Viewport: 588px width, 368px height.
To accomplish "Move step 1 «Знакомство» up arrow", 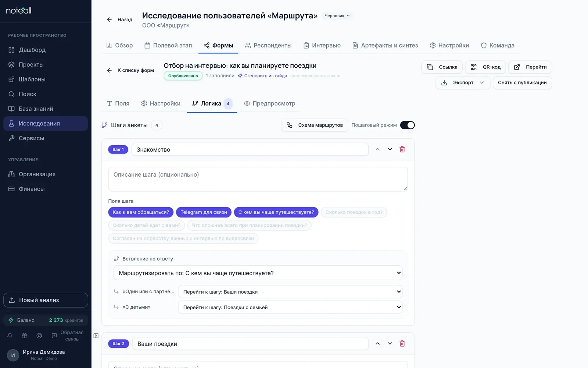I will (377, 149).
